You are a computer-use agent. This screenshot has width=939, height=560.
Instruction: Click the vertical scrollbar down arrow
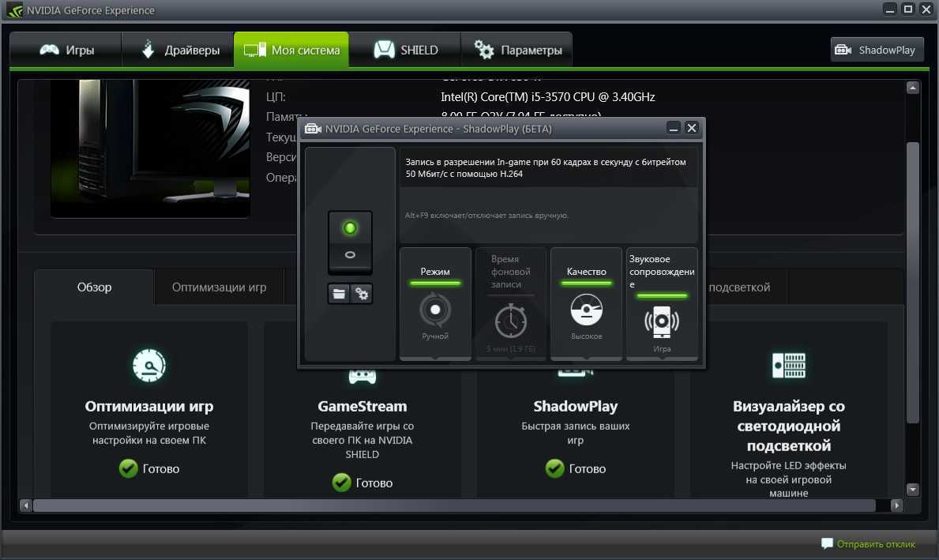pos(913,490)
